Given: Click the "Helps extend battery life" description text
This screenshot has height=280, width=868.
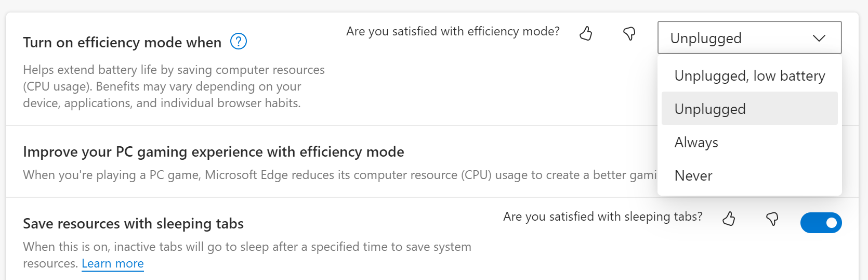Looking at the screenshot, I should (174, 86).
